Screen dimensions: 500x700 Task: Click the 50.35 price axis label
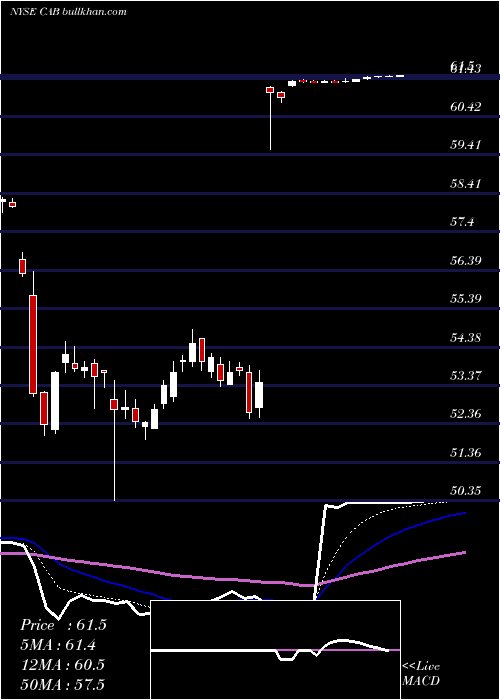(x=466, y=491)
